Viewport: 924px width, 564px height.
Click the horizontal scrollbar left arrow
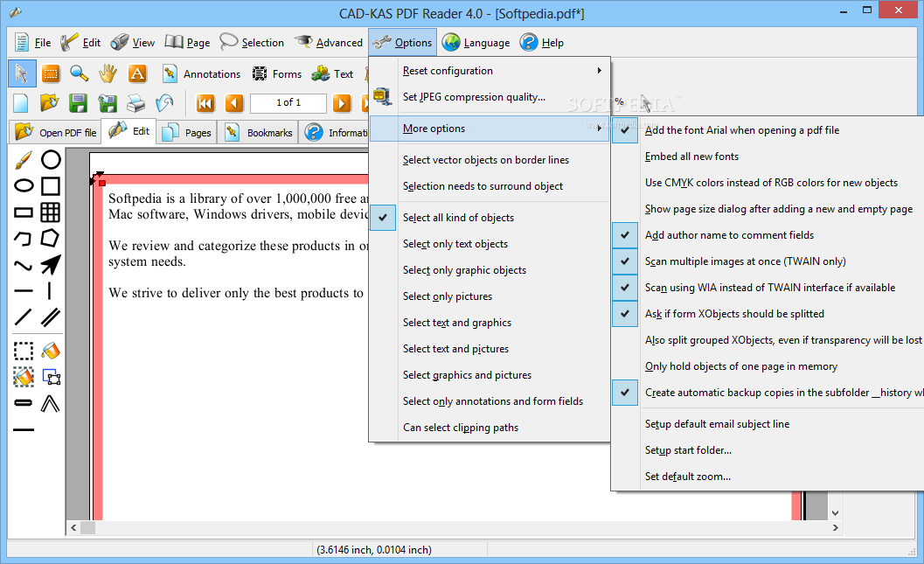tap(73, 527)
